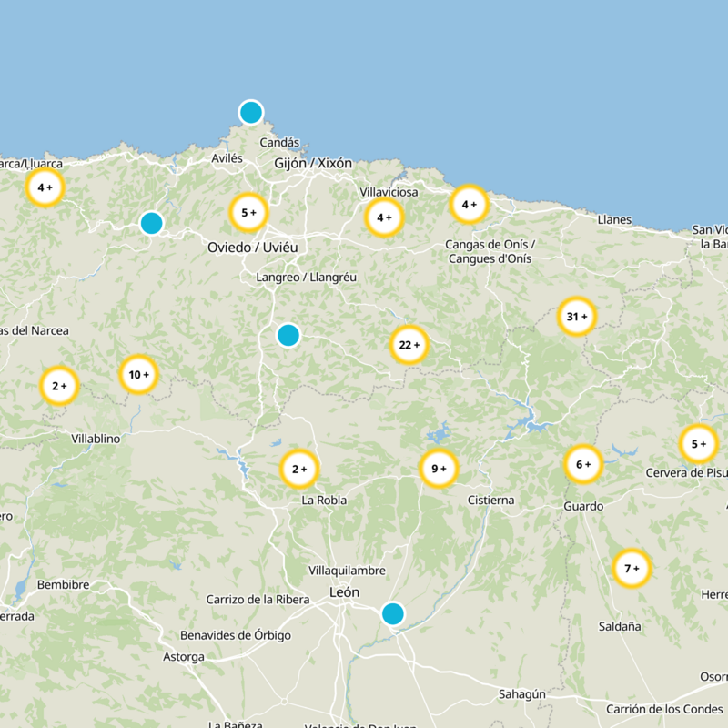The image size is (728, 728).
Task: Click the Langreo / Llangréu label
Action: click(x=307, y=278)
